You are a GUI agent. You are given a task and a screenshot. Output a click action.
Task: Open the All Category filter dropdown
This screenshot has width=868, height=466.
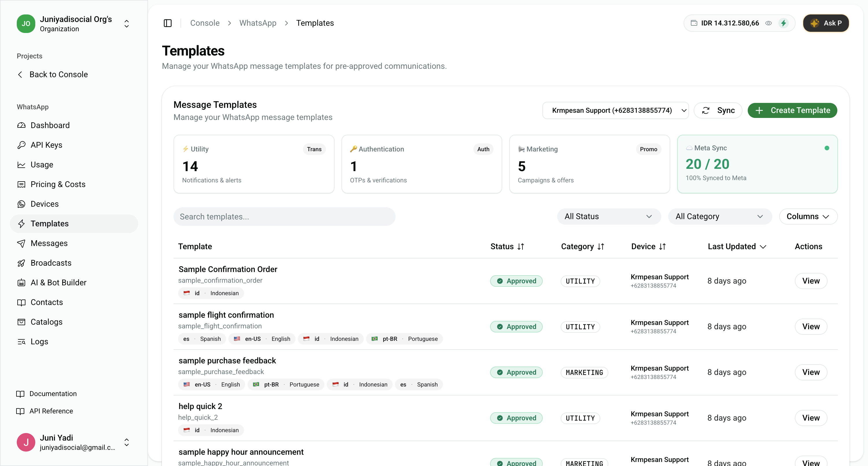coord(720,216)
